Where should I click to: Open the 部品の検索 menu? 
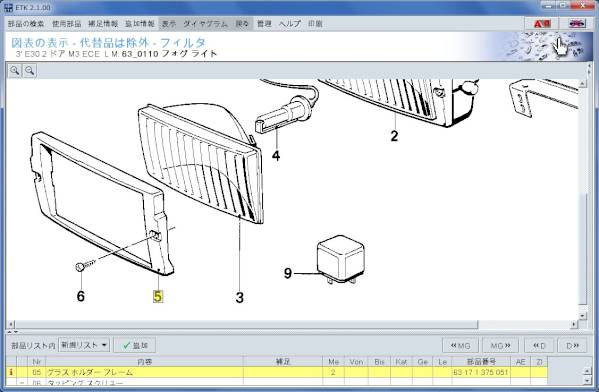click(26, 24)
